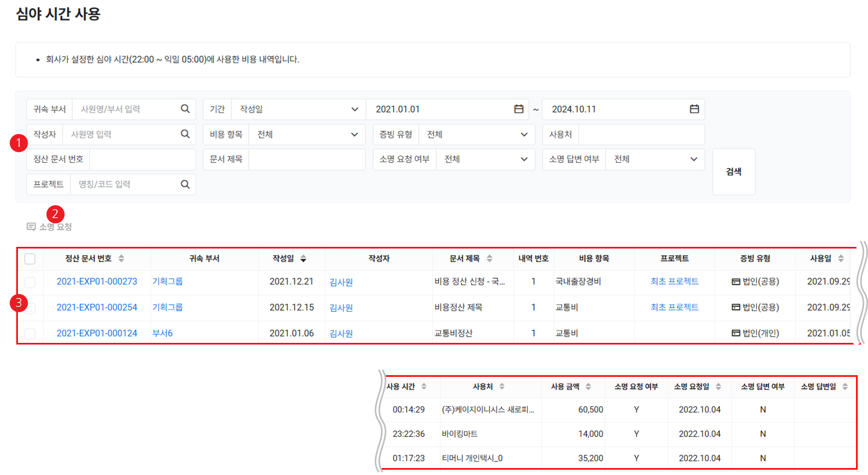This screenshot has height=475, width=868.
Task: Click search icon in 귀속 부서 field
Action: [185, 109]
